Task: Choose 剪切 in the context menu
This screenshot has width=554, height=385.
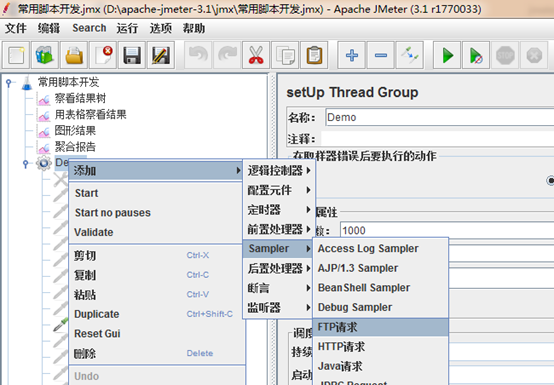Action: tap(155, 255)
